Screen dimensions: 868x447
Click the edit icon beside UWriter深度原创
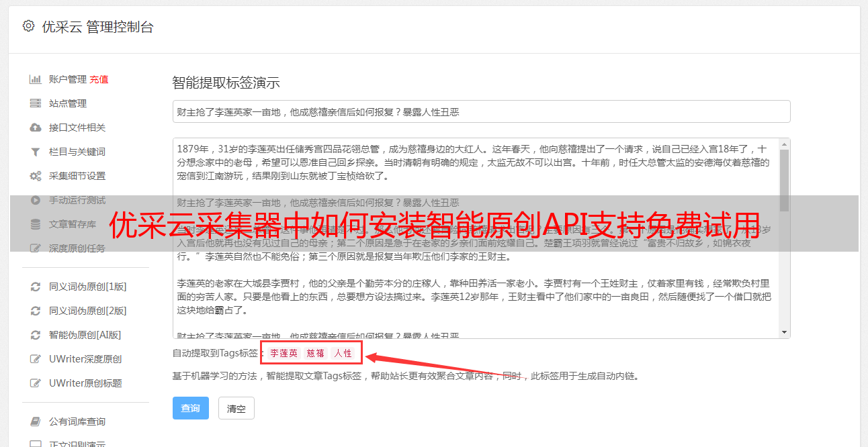point(36,359)
